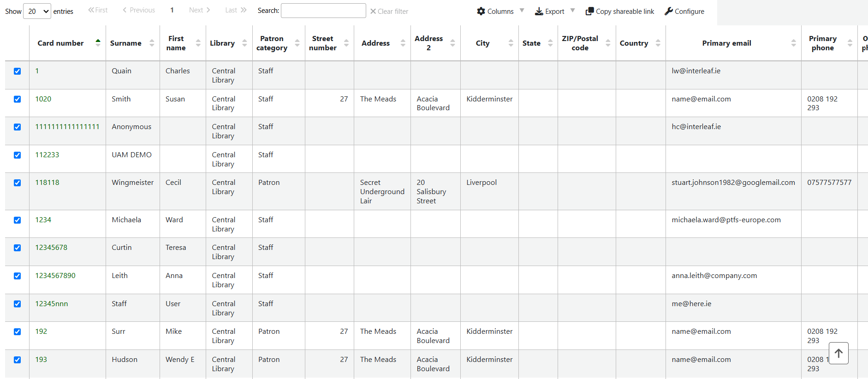Deselect the Hudson Wendy E row
The image size is (868, 379).
(x=18, y=360)
